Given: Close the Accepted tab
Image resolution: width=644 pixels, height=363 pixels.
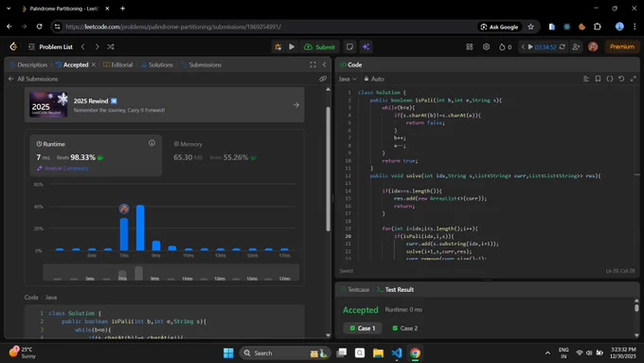Looking at the screenshot, I should coord(94,64).
